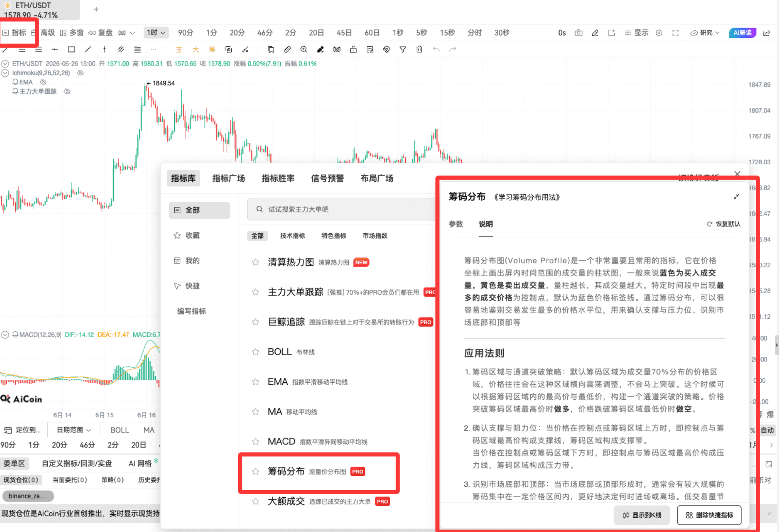This screenshot has width=781, height=532.
Task: Switch to the 信号预警 tab
Action: pos(327,178)
